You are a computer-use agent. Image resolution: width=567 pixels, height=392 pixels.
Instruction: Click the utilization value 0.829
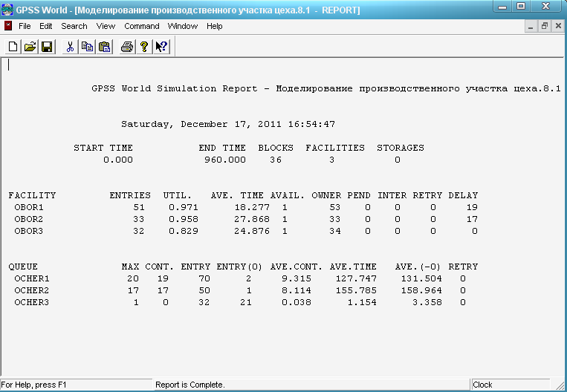click(184, 231)
